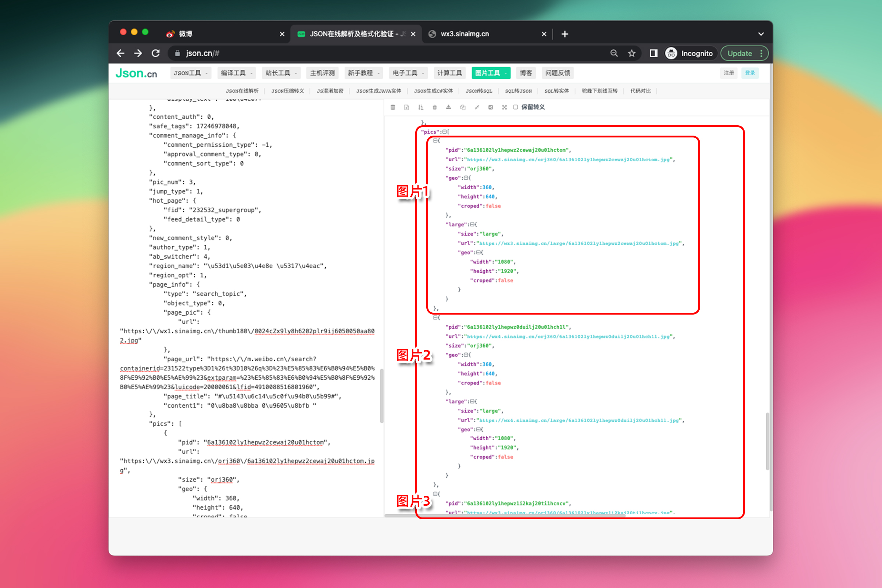Open the 图片工具 dropdown menu
Viewport: 882px width, 588px height.
coord(491,73)
